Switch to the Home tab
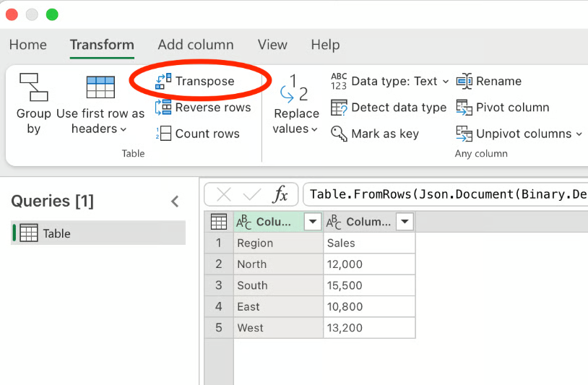588x385 pixels. [28, 45]
